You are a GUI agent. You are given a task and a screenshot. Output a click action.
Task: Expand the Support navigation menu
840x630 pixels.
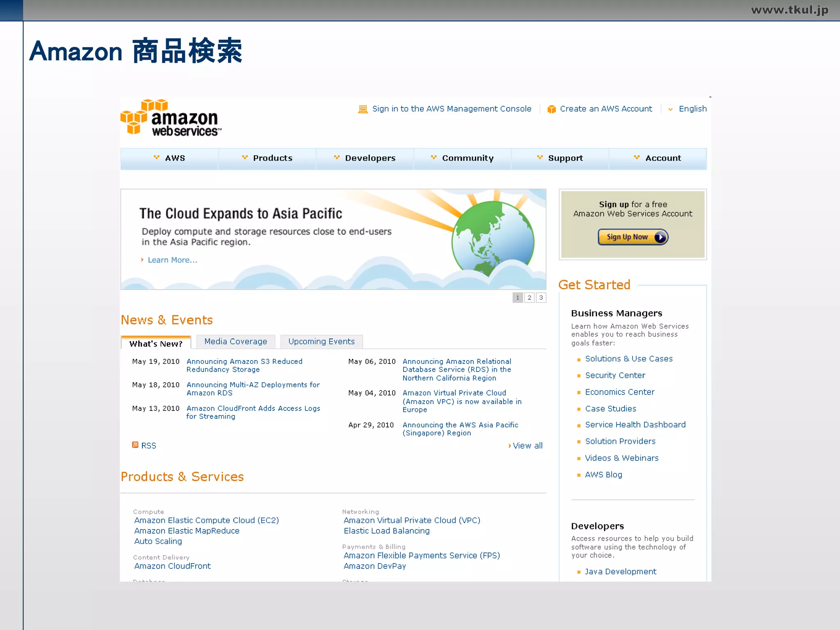(x=560, y=158)
